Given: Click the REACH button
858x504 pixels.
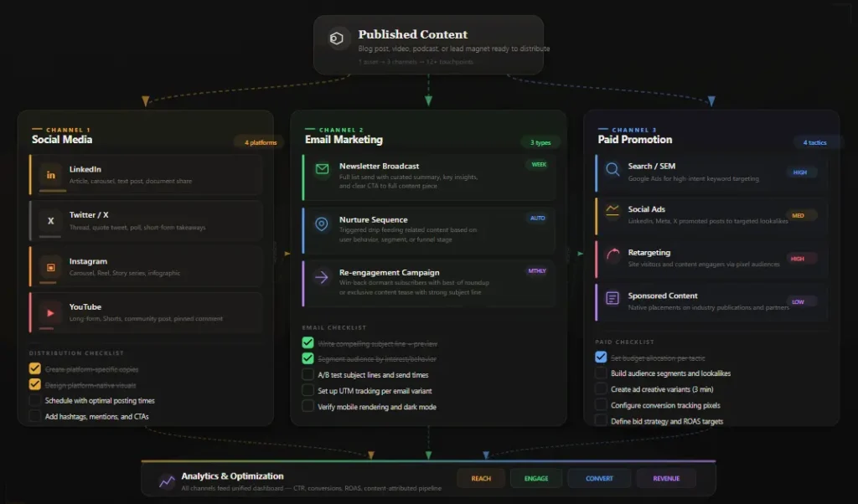Looking at the screenshot, I should 481,478.
